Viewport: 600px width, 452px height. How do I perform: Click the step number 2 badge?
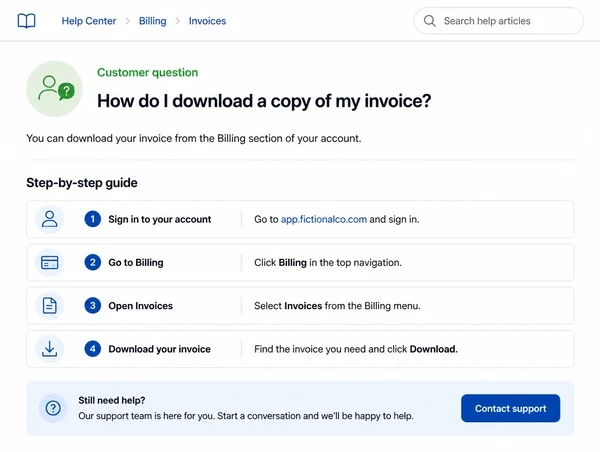coord(93,263)
